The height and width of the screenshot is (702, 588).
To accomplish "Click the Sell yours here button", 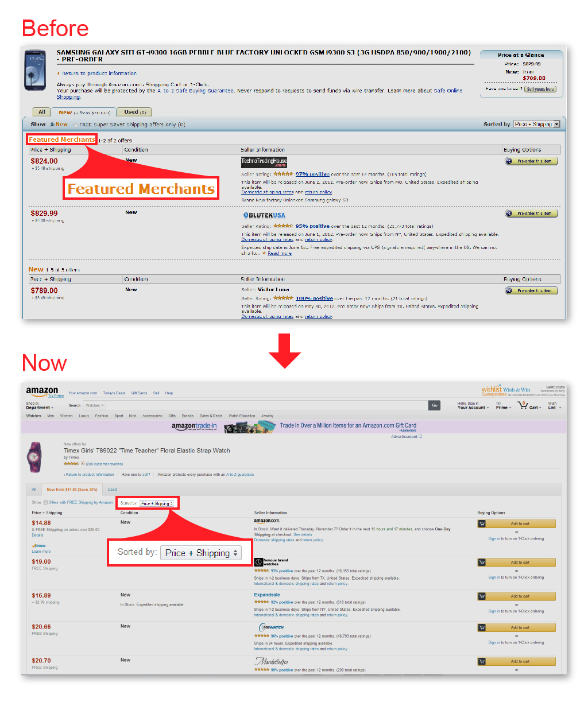I will (540, 89).
